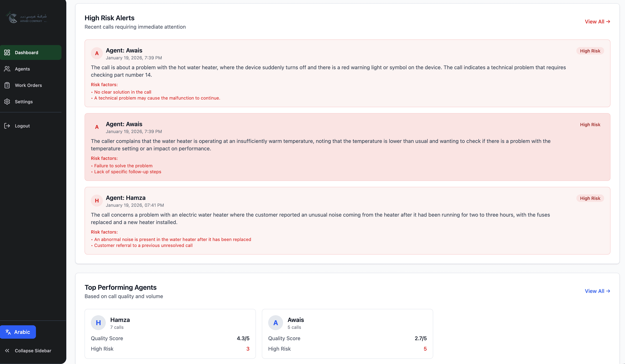Click the Dashboard grid icon in sidebar
Viewport: 625px width, 364px height.
(7, 52)
